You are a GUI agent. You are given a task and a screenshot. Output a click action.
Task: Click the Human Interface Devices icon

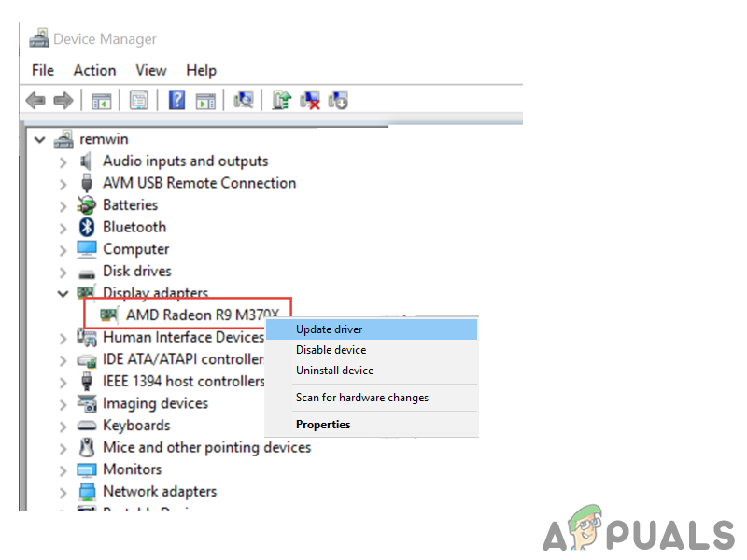(x=87, y=337)
